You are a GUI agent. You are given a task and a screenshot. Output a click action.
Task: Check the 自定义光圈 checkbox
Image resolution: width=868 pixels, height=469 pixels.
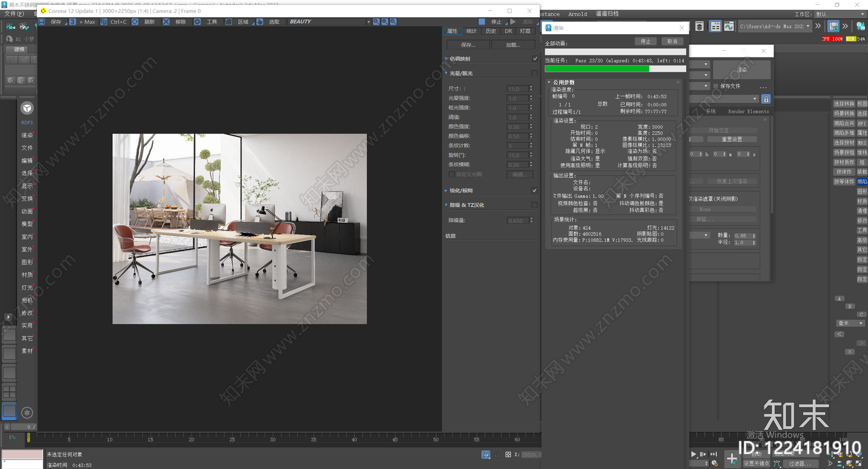(x=451, y=174)
